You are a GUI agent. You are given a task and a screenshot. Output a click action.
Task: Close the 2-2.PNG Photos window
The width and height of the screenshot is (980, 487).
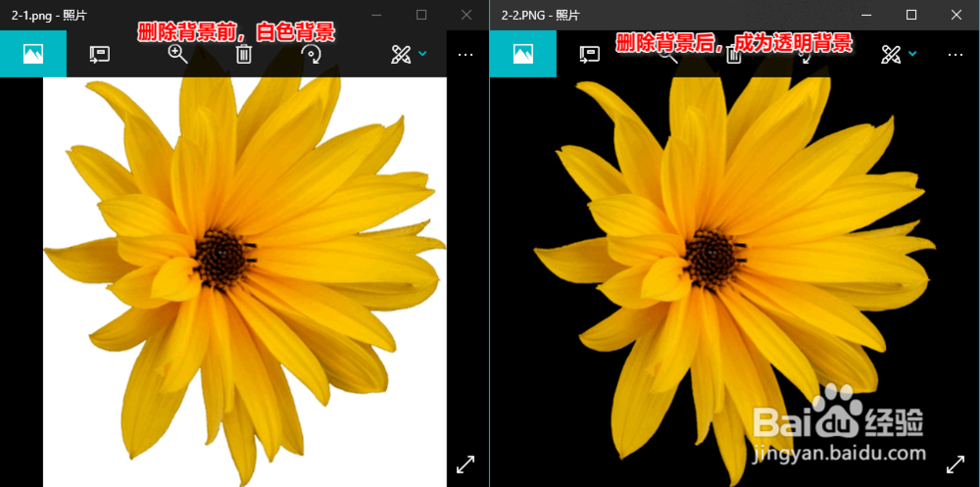(956, 15)
